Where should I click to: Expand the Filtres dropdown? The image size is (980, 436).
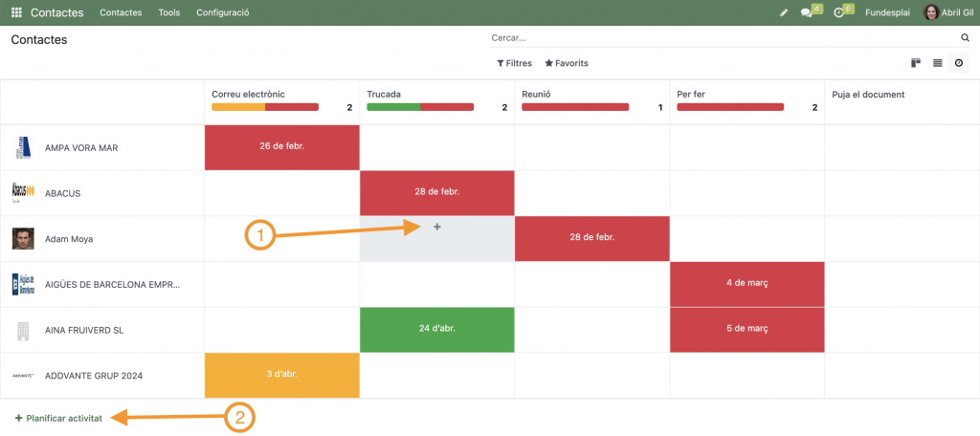coord(514,63)
